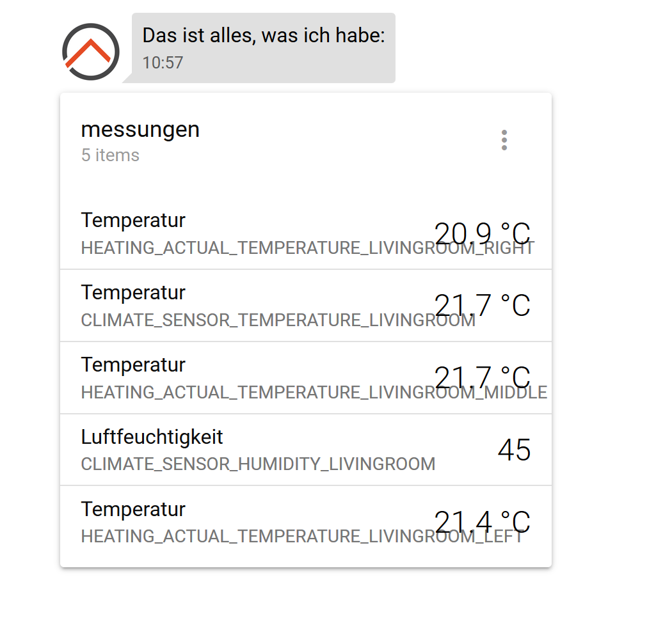Click the Luftfeuchtigkeit label

point(152,437)
